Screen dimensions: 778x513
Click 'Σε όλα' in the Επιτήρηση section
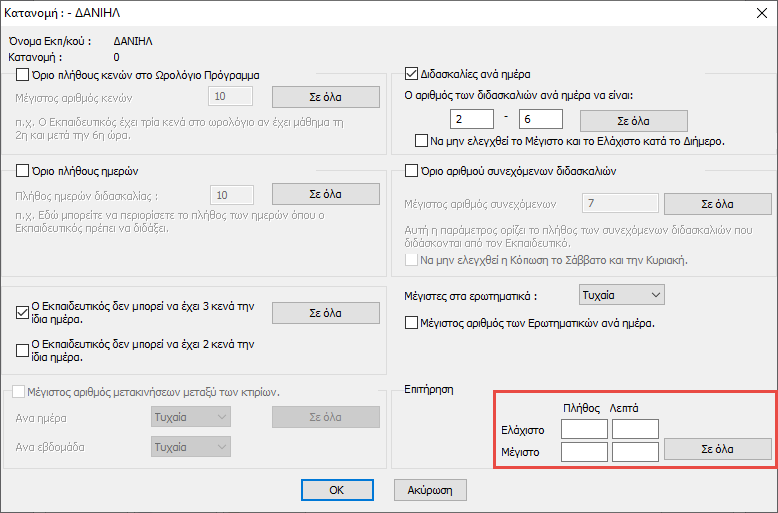point(718,449)
